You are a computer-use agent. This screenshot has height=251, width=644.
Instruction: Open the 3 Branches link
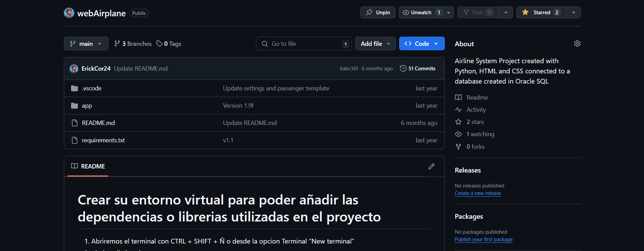pyautogui.click(x=133, y=43)
